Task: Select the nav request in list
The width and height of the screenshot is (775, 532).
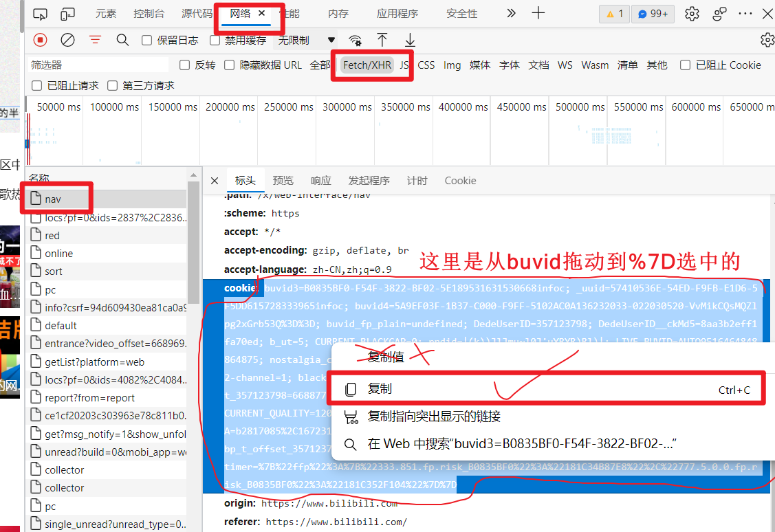Action: pos(53,199)
